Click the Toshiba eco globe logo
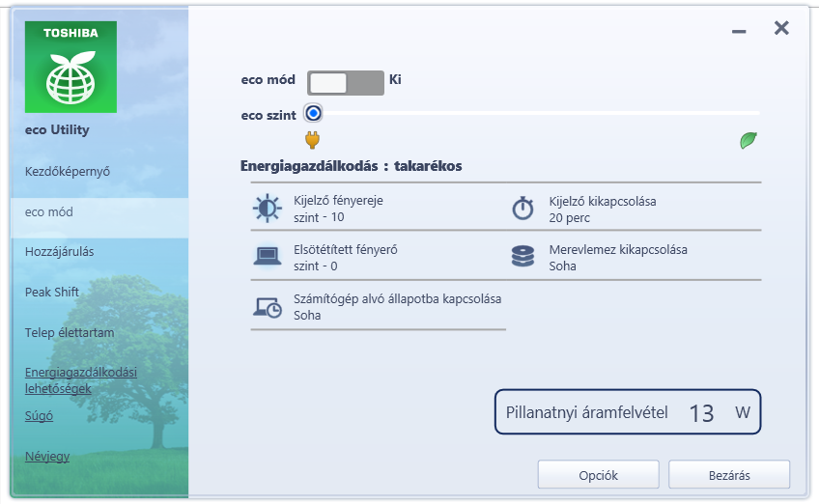 [x=70, y=67]
